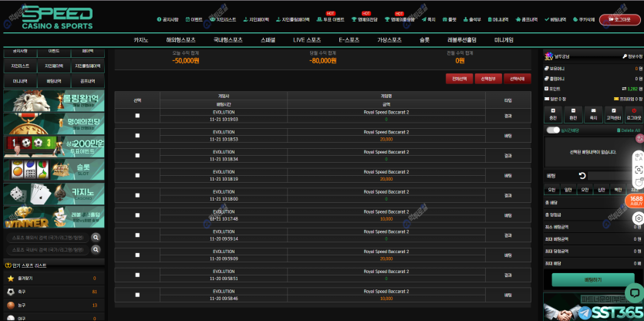644x321 pixels.
Task: Expand the 농구 basketball sports list item
Action: pyautogui.click(x=52, y=305)
